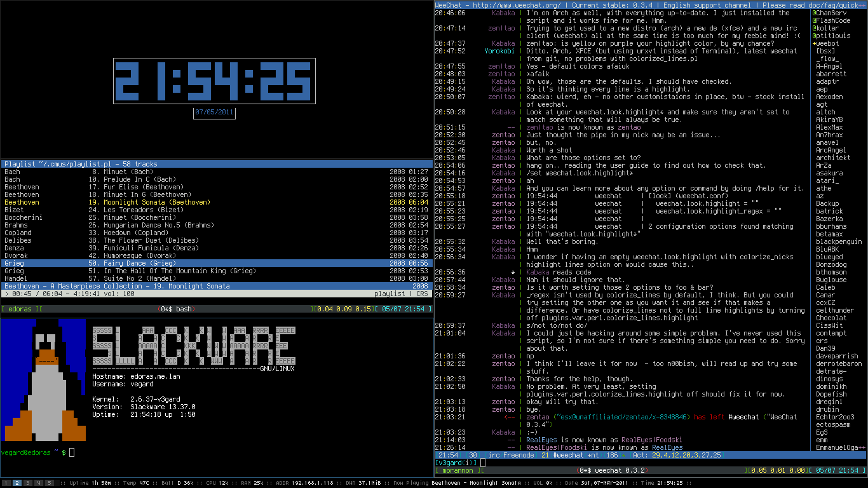
Task: Select track 25. Minuet (Boccherini)
Action: [217, 217]
